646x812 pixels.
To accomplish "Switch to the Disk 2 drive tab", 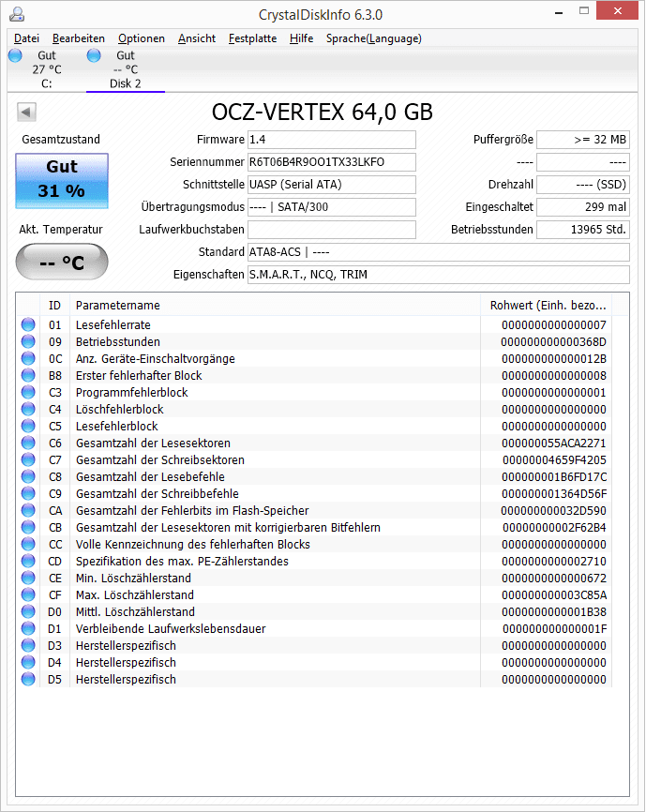I will tap(126, 69).
